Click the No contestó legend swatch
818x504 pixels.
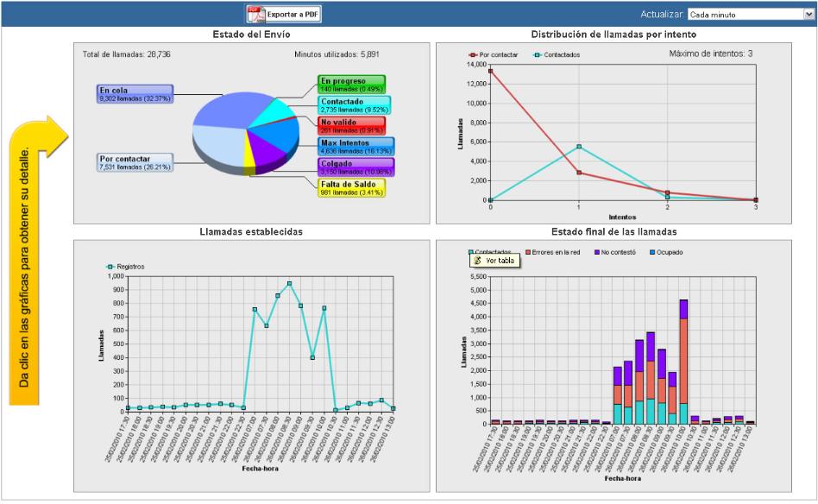(x=597, y=253)
